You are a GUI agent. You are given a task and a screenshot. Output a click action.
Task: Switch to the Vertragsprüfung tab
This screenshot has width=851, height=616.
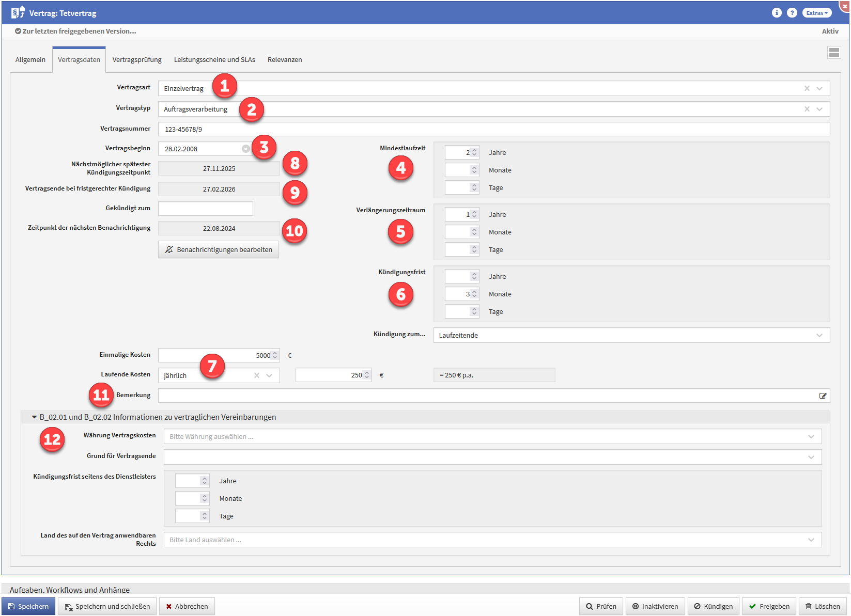[137, 60]
